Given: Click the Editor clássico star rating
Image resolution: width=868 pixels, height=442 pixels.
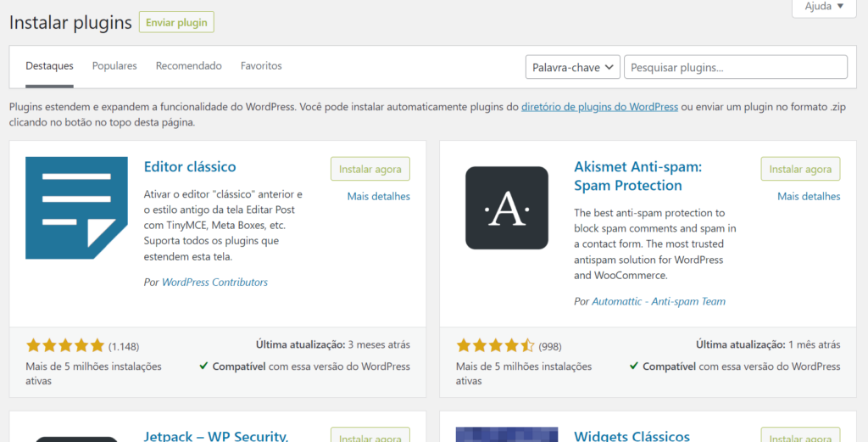Looking at the screenshot, I should 65,345.
